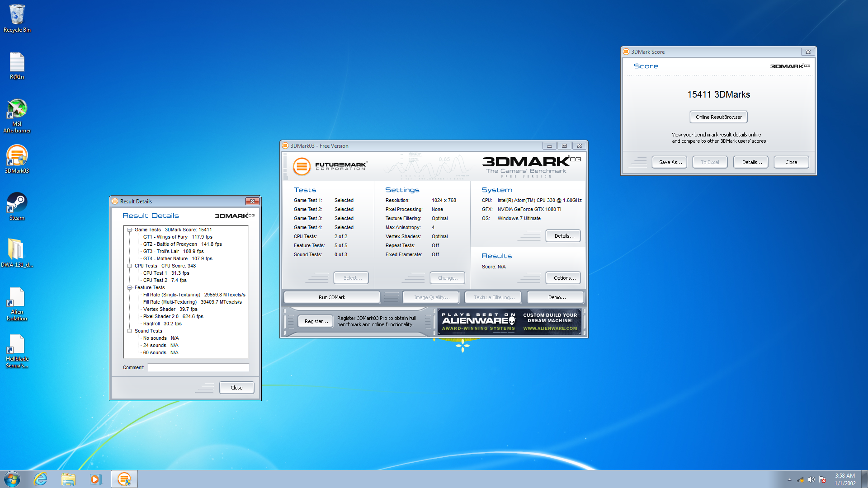
Task: Click the volume speaker tray icon
Action: [811, 479]
